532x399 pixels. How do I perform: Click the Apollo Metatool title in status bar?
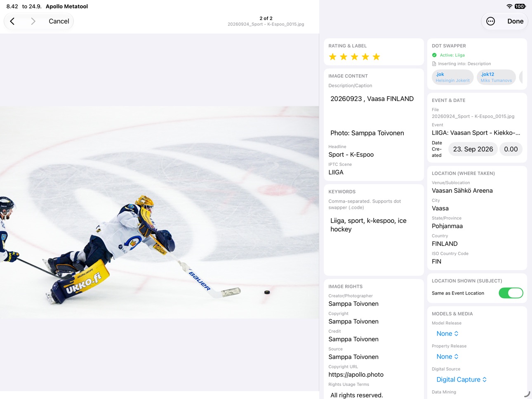click(x=67, y=6)
